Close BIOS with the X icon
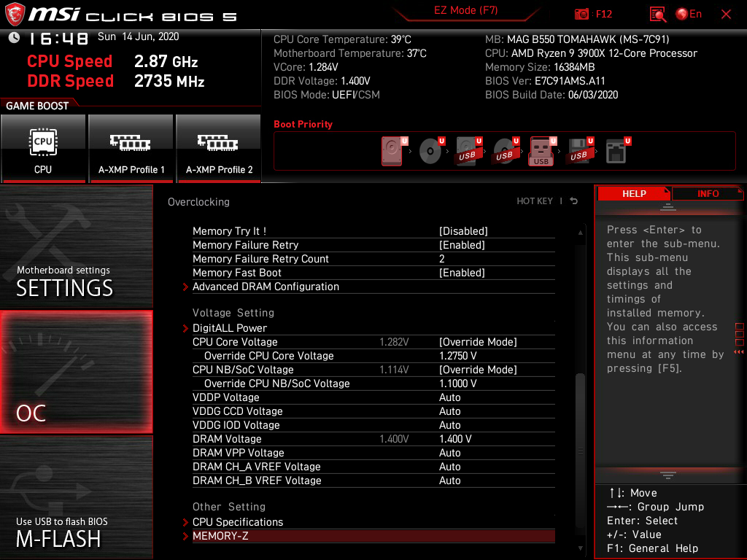The height and width of the screenshot is (560, 747). 726,15
